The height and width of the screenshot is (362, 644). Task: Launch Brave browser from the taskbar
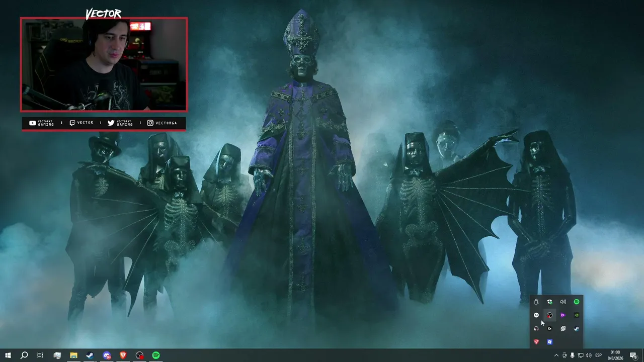point(123,355)
